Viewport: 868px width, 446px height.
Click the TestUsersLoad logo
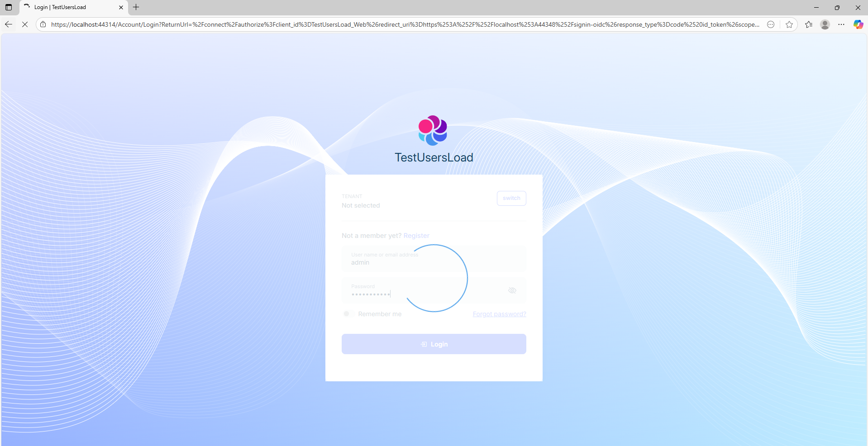click(x=433, y=130)
